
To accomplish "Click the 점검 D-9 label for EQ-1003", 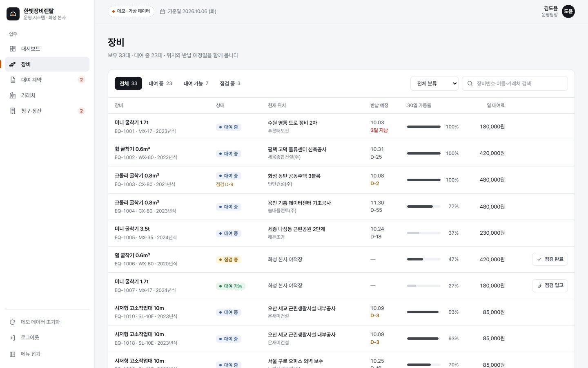I will click(x=225, y=184).
